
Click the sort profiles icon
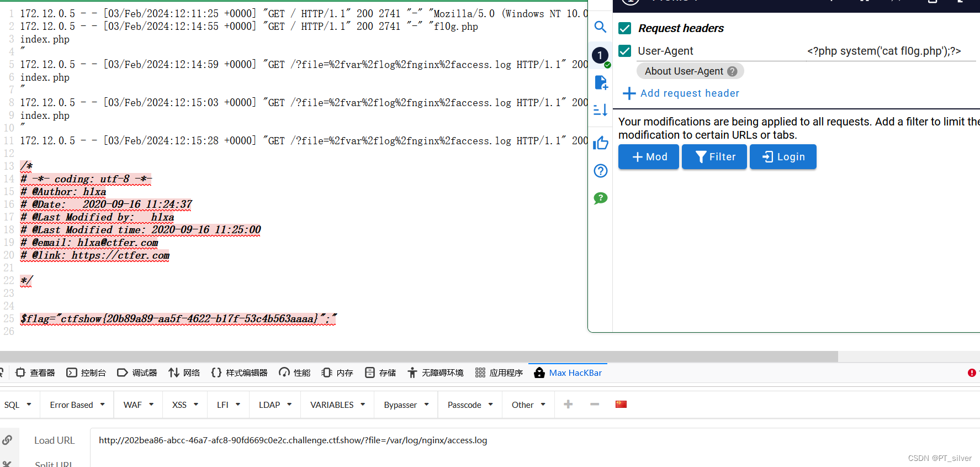(x=600, y=110)
